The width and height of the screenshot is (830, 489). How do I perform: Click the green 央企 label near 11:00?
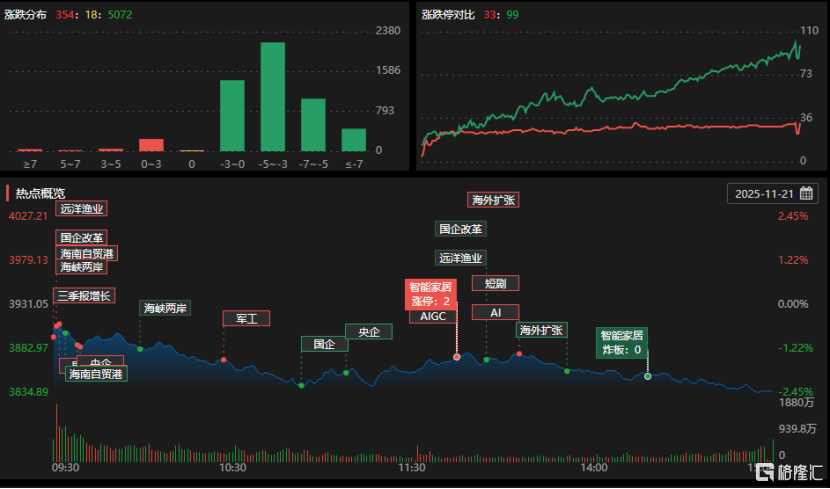tap(369, 332)
